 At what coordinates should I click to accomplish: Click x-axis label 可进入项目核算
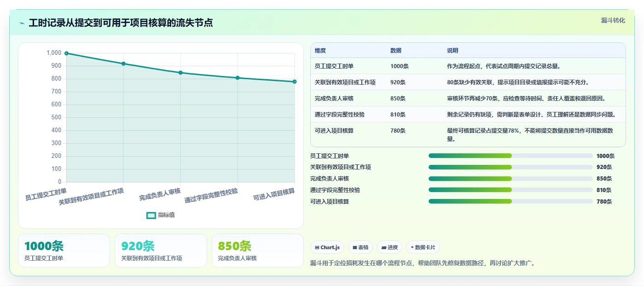[274, 195]
